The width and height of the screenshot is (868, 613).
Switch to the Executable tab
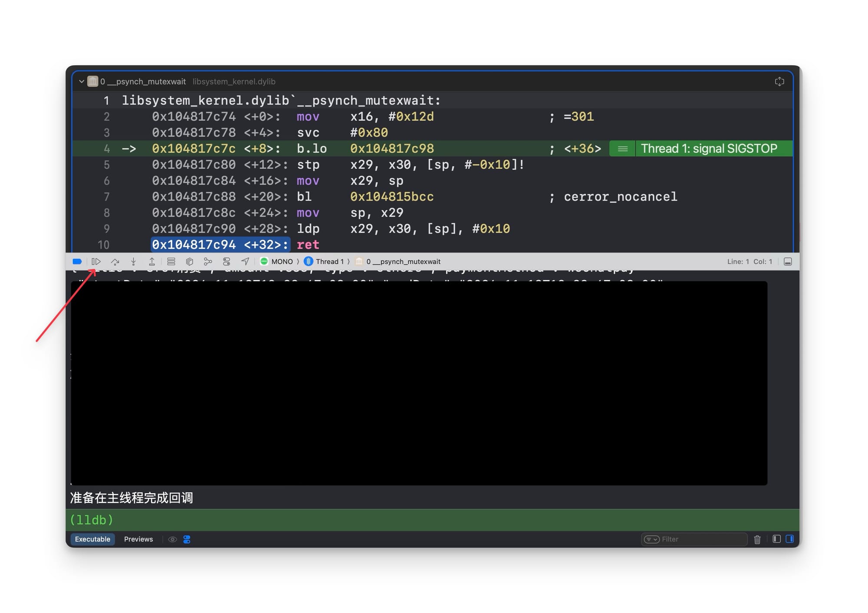92,539
